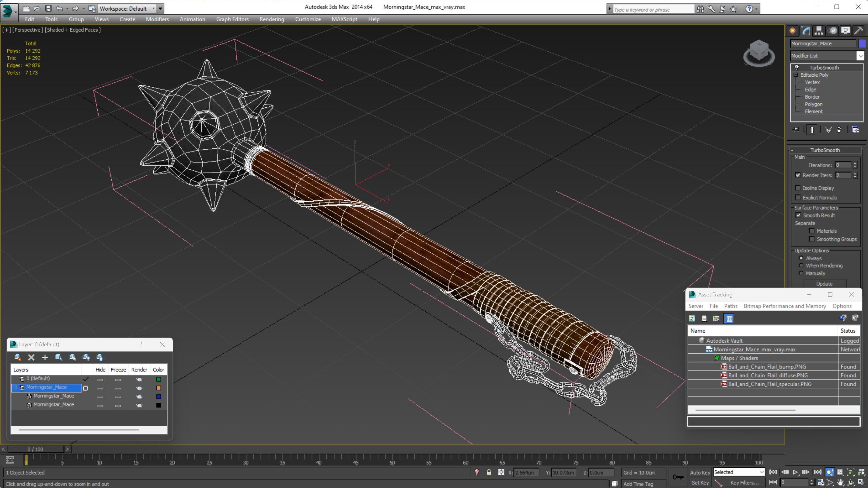Open the Utilities command panel tab
This screenshot has width=868, height=488.
pyautogui.click(x=858, y=31)
